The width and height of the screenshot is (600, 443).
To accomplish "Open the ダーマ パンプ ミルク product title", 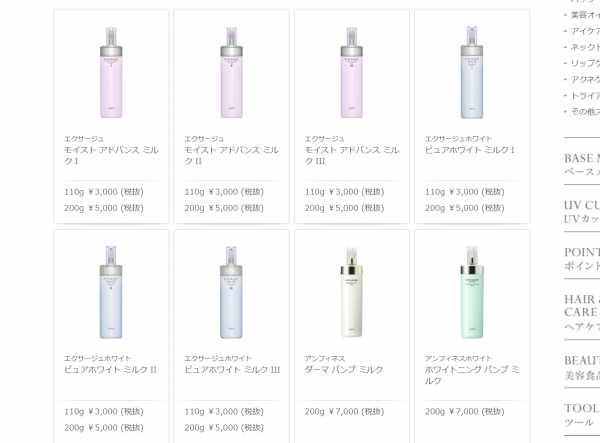I will (344, 370).
